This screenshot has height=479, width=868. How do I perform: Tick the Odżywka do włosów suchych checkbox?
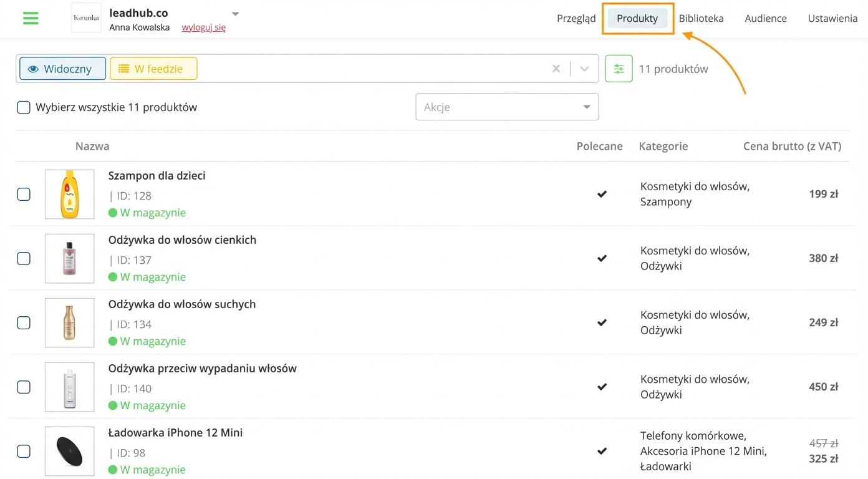point(24,322)
